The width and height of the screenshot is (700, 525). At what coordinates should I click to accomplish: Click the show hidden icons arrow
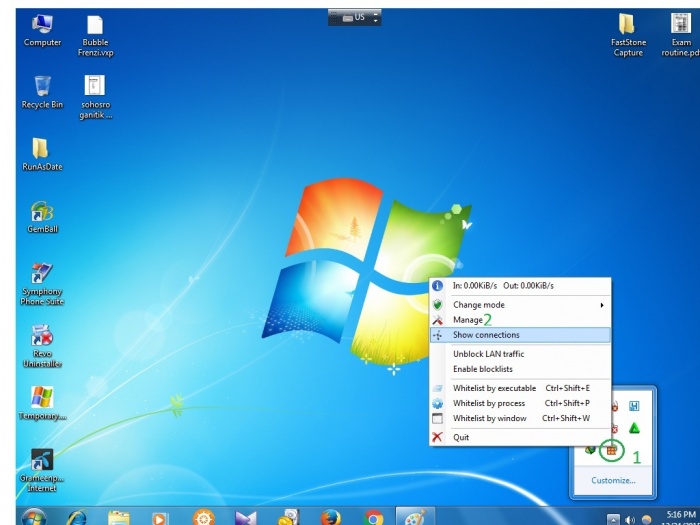coord(614,519)
